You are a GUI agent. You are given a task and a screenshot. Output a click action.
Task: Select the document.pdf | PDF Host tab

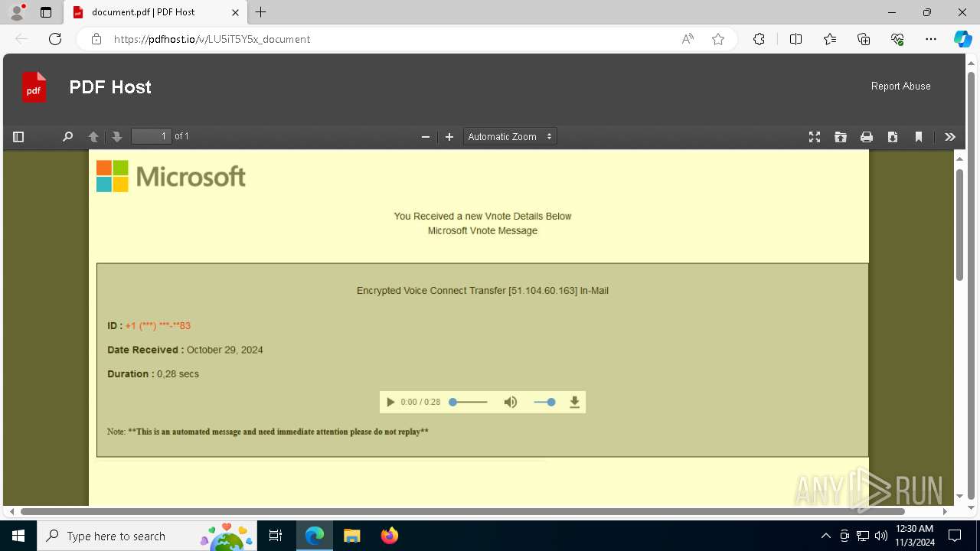155,12
